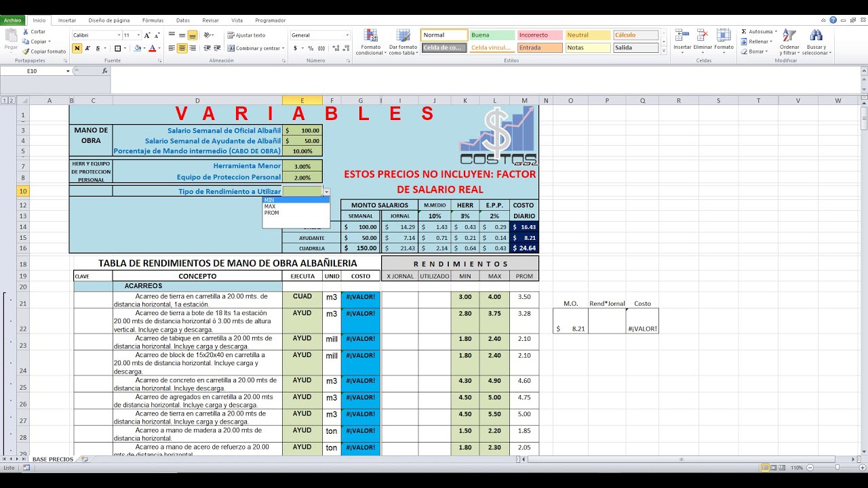This screenshot has height=488, width=868.
Task: Expand the cell styles gallery
Action: point(663,49)
